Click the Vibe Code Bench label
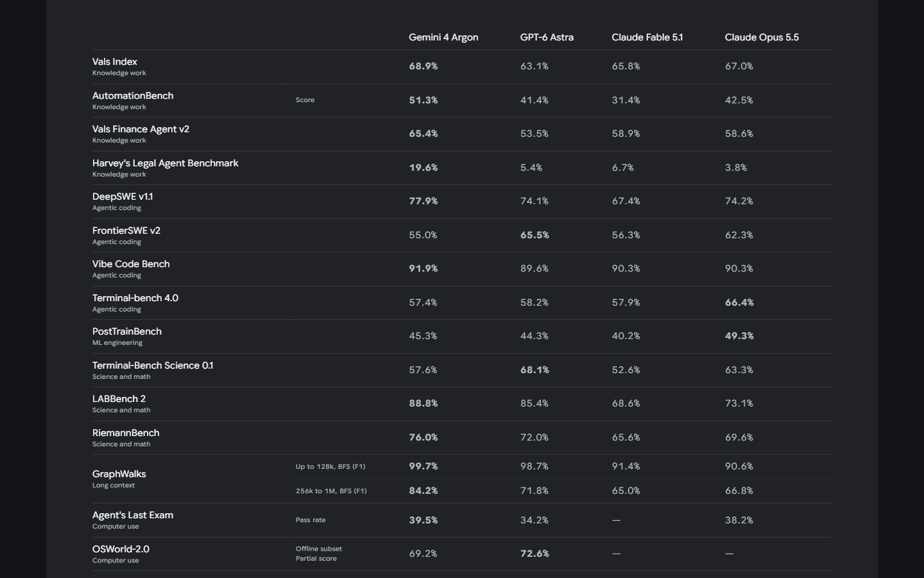 pos(131,264)
